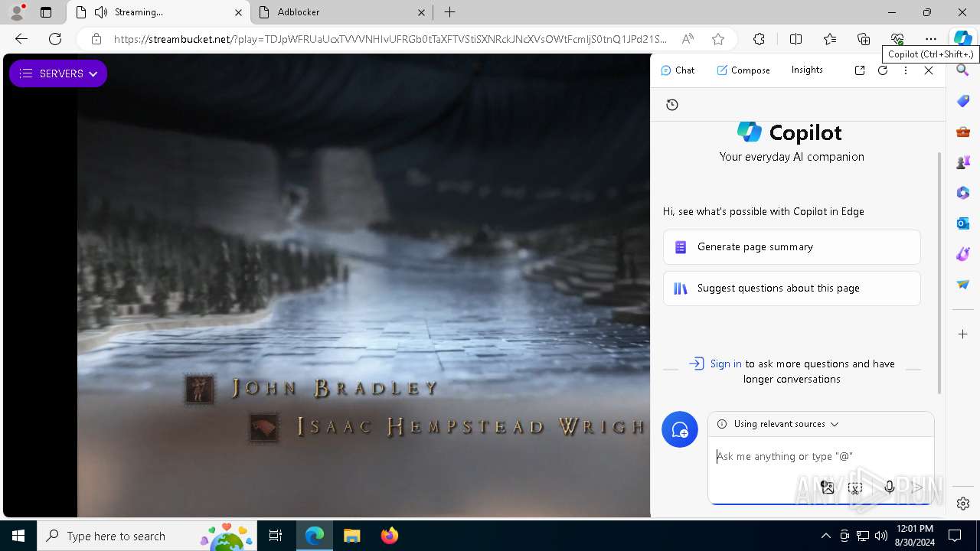Open sidebar Tools briefcase icon

tap(963, 132)
